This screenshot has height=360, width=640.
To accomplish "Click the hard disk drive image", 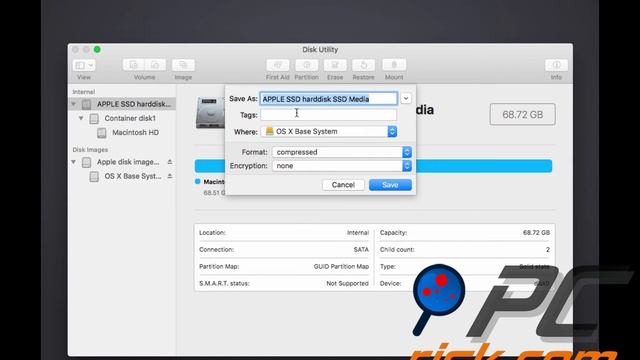I will click(210, 113).
